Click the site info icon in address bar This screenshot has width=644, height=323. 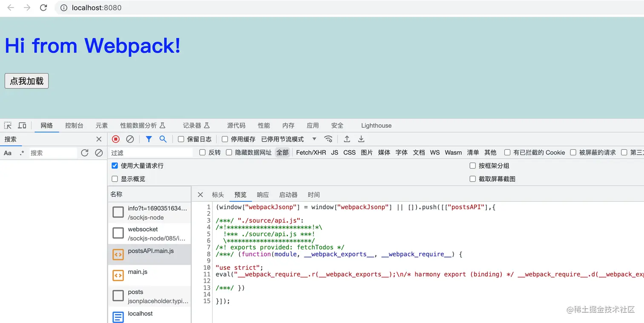coord(64,8)
